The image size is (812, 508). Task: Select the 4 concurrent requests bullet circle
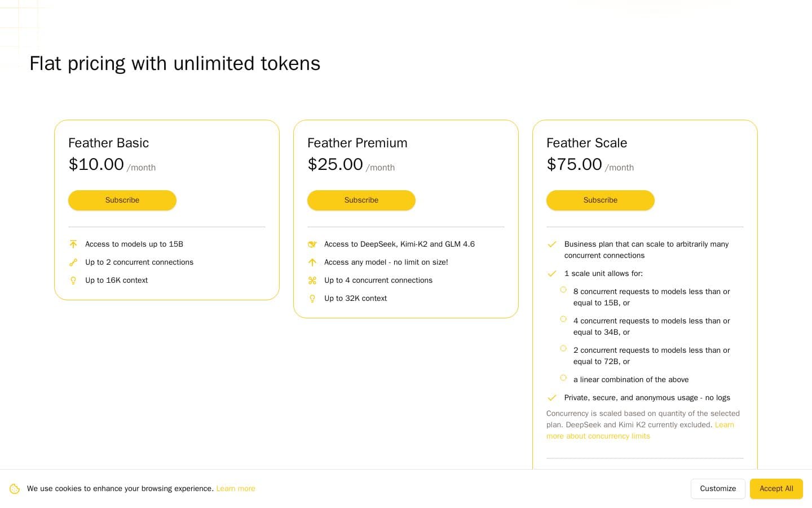coord(563,319)
